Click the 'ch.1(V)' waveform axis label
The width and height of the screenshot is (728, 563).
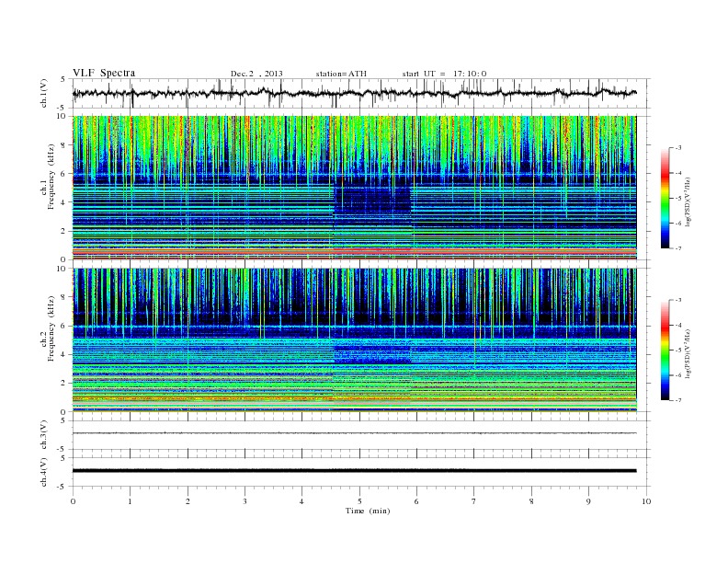[43, 93]
